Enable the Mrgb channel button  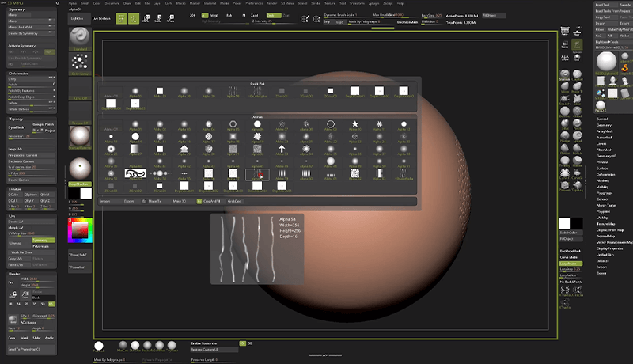[214, 15]
